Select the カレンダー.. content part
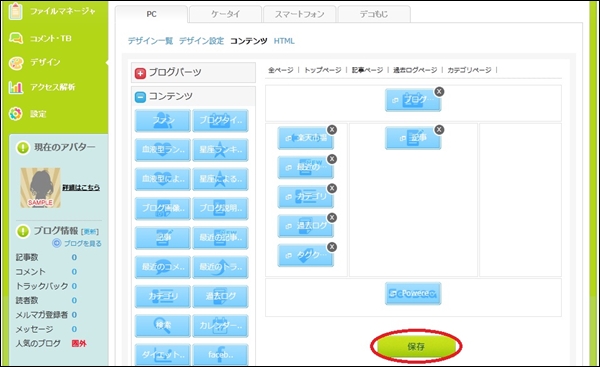 pos(220,326)
